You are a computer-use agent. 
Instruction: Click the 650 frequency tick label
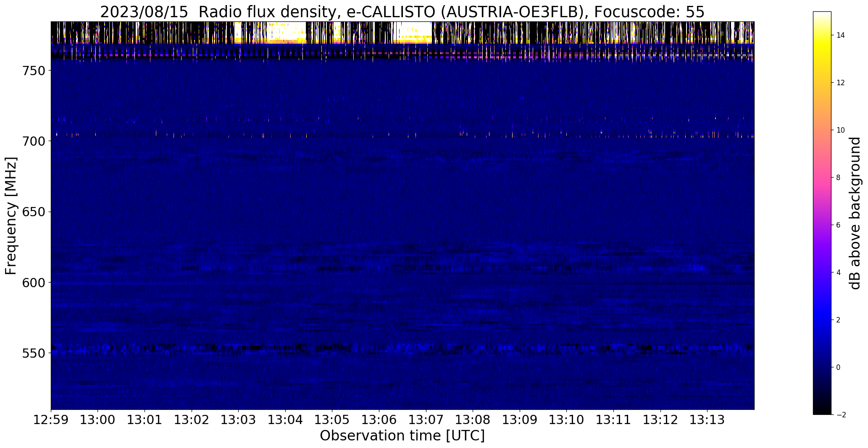click(33, 212)
